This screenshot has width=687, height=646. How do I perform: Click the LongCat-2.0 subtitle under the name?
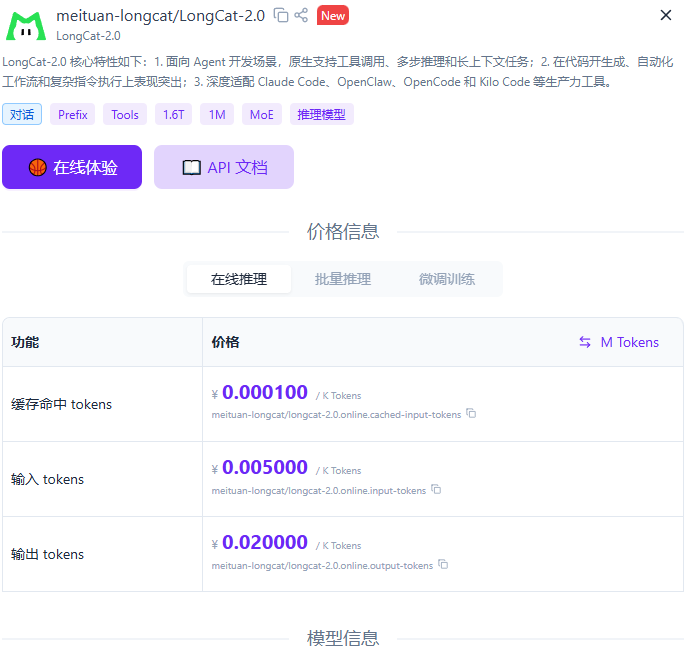click(x=88, y=36)
